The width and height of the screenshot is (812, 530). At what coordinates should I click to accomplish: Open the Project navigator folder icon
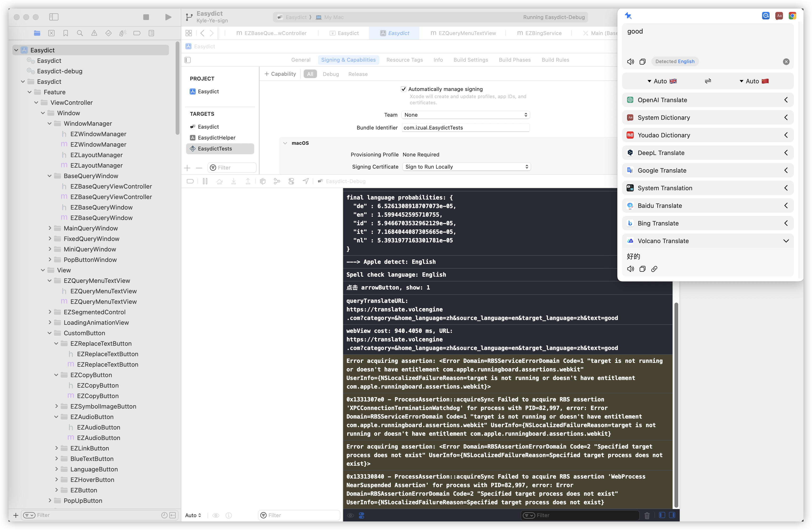[37, 33]
